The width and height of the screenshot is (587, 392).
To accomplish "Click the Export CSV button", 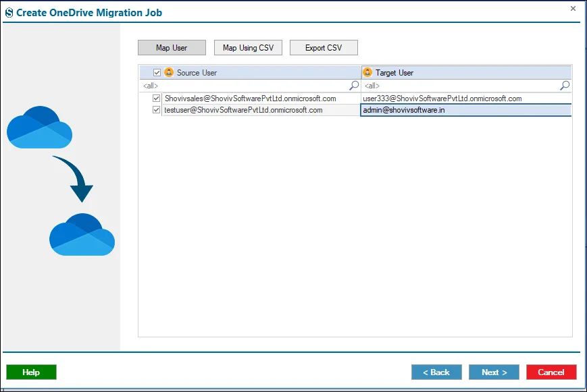I will coord(324,47).
